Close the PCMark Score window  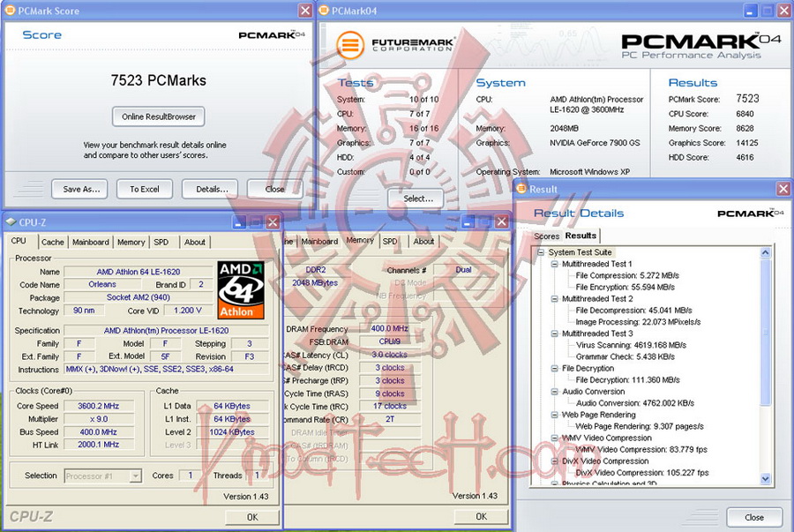305,11
